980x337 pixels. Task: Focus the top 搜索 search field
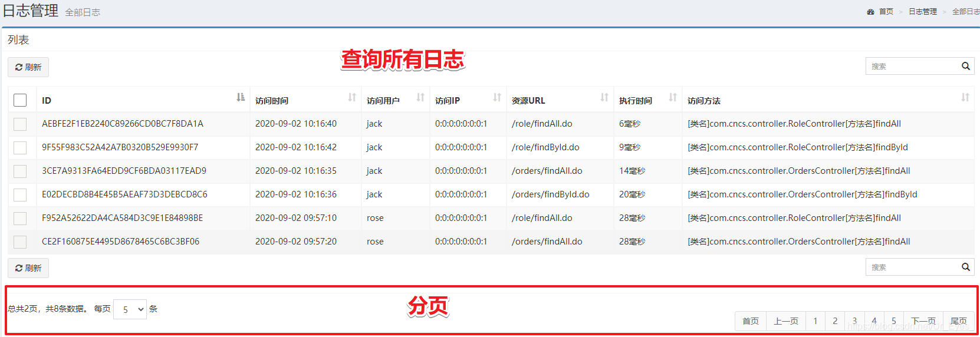[x=920, y=66]
